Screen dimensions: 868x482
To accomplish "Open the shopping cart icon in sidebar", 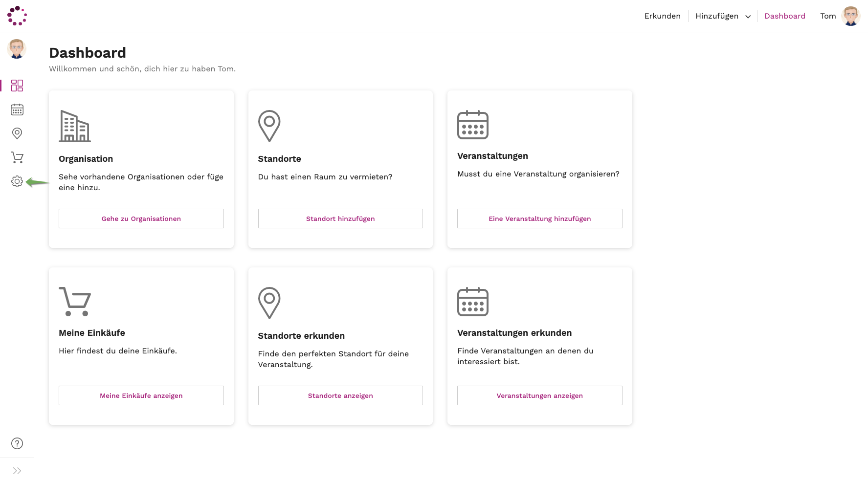I will point(17,157).
